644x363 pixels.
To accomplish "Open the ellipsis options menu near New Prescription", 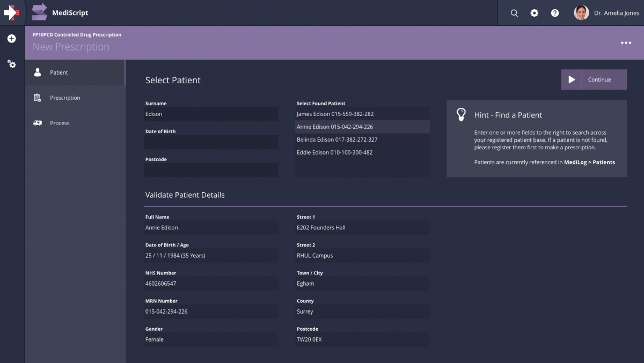I will pyautogui.click(x=626, y=42).
